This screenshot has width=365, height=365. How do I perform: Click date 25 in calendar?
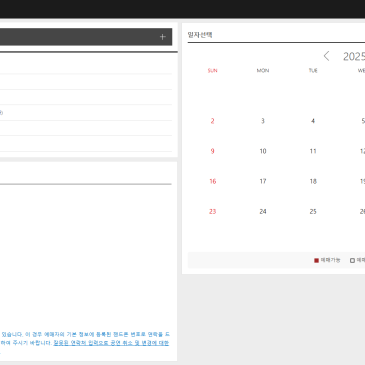[x=313, y=212]
